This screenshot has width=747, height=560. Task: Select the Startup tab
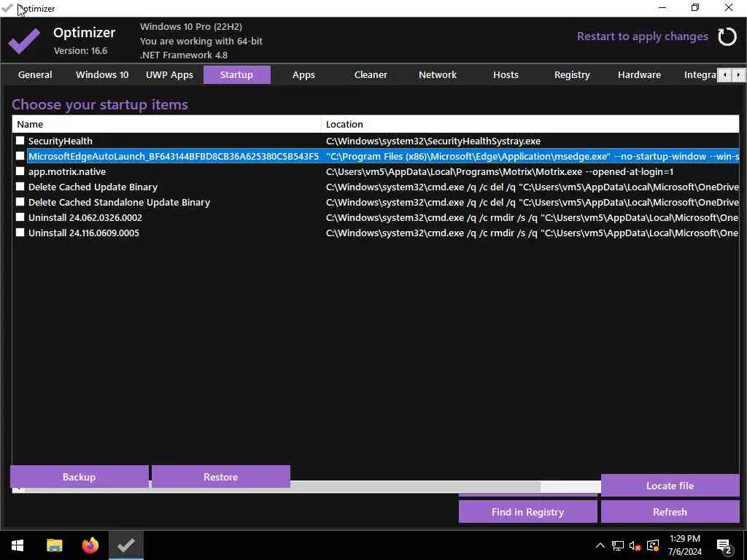click(237, 75)
